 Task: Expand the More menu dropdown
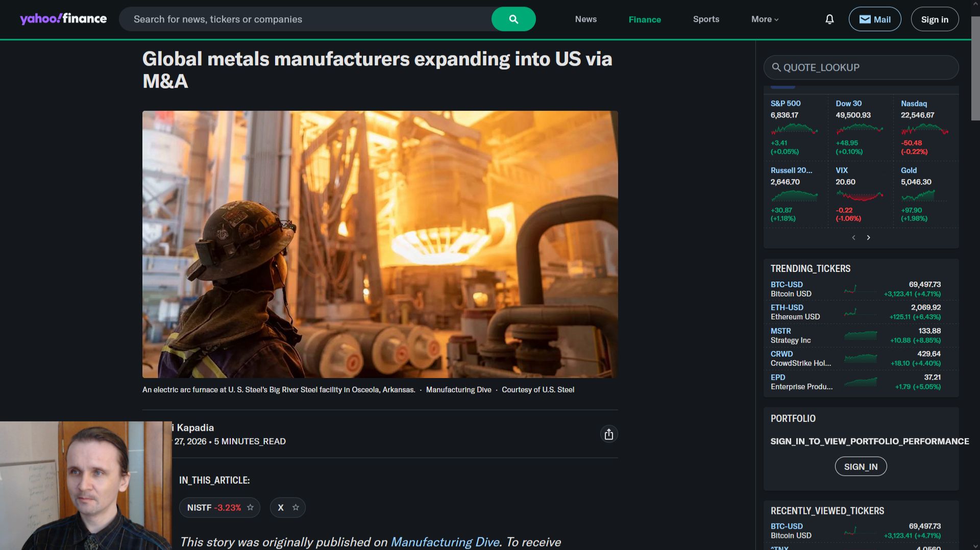click(x=765, y=19)
